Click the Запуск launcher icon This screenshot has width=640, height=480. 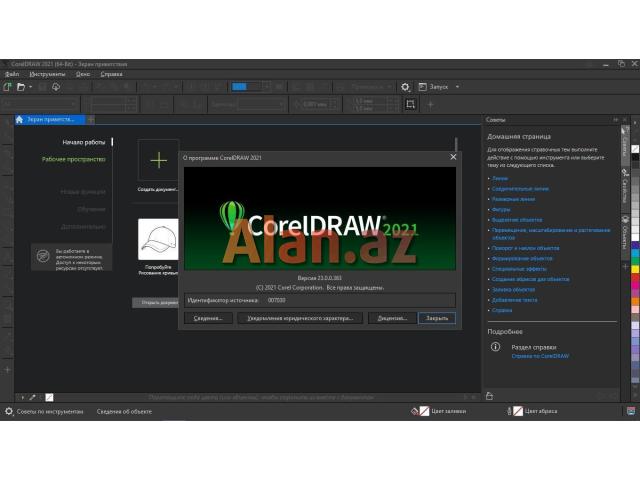pos(422,87)
